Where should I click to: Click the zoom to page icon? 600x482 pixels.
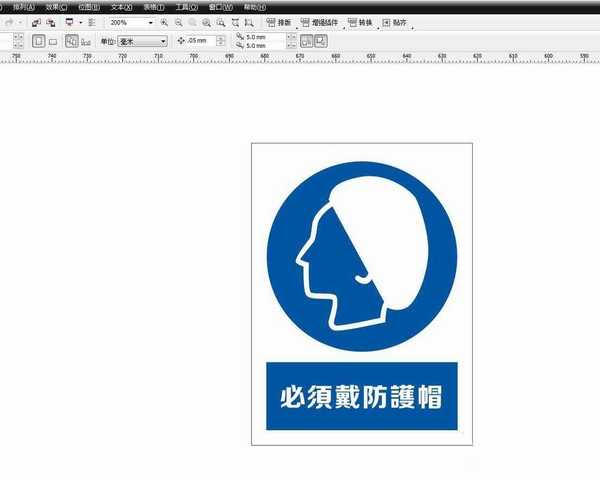click(x=220, y=22)
